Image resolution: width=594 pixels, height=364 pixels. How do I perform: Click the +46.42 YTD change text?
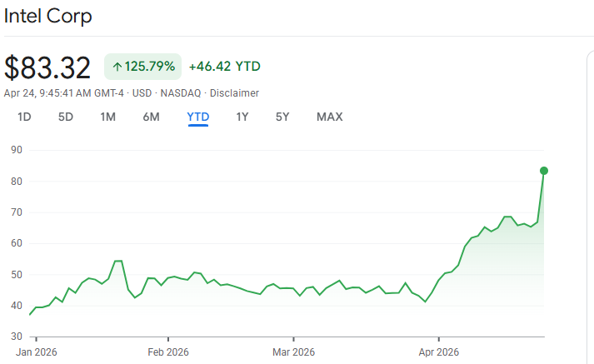coord(225,67)
